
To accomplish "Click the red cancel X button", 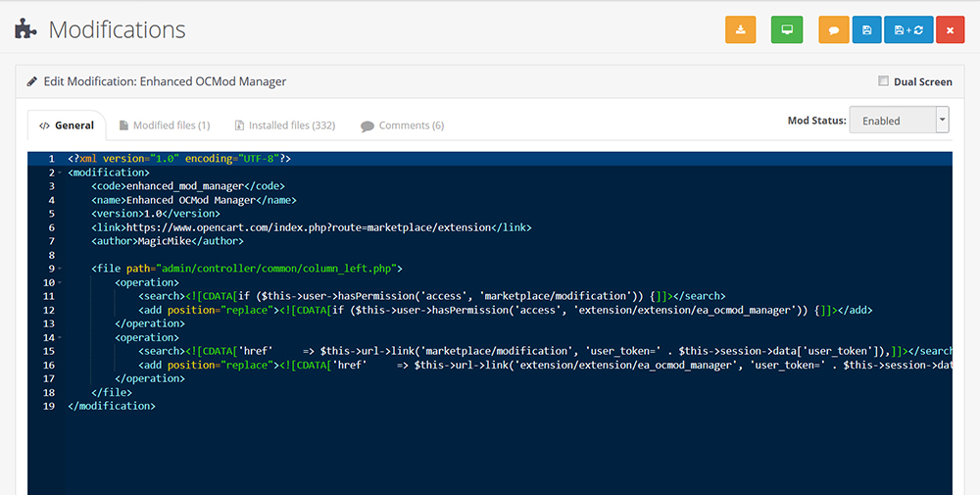I will tap(950, 30).
